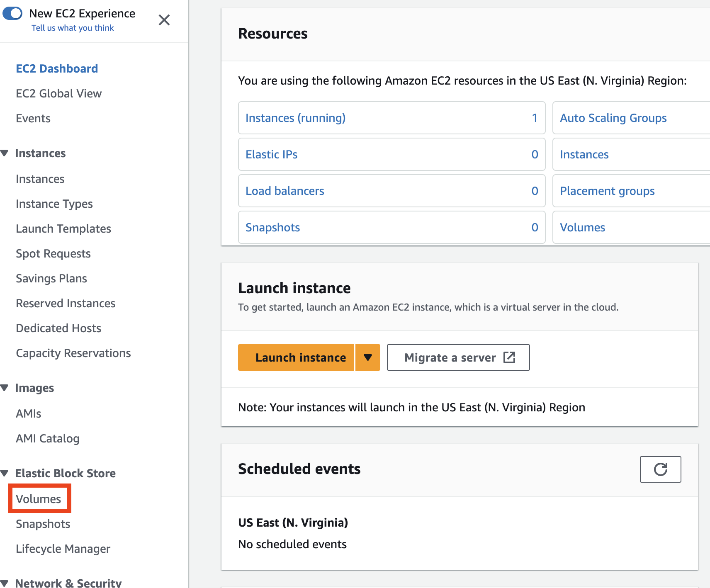The height and width of the screenshot is (588, 710).
Task: Open the Volumes resource card link
Action: [x=583, y=227]
